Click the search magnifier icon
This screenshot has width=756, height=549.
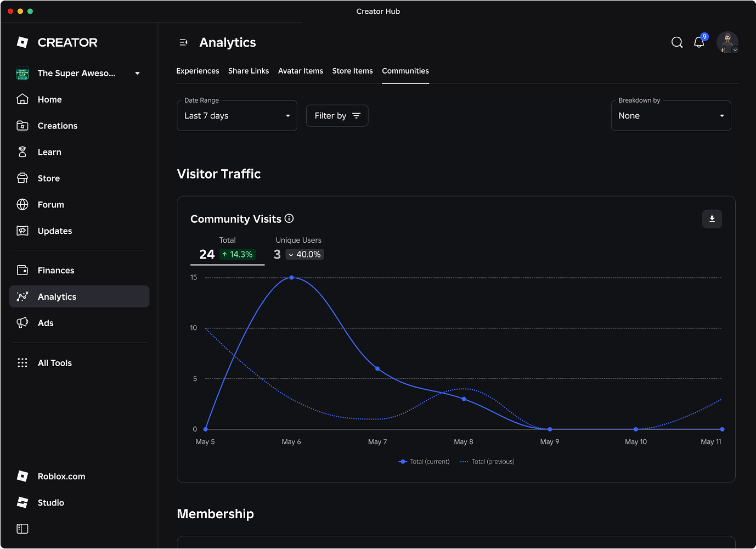677,42
